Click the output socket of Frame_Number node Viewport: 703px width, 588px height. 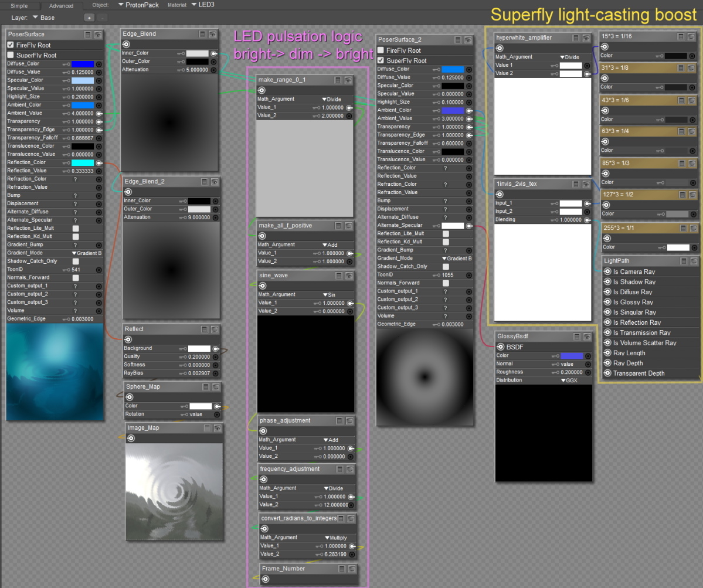266,579
